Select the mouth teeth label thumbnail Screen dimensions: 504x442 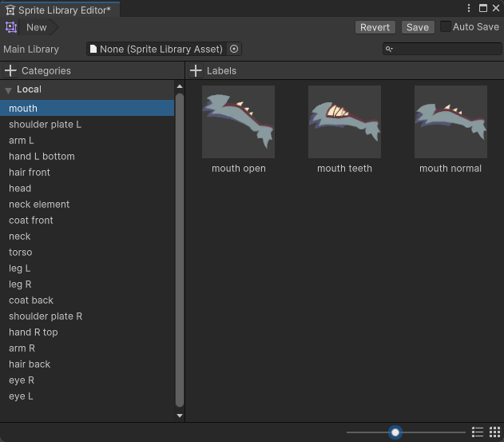(344, 122)
